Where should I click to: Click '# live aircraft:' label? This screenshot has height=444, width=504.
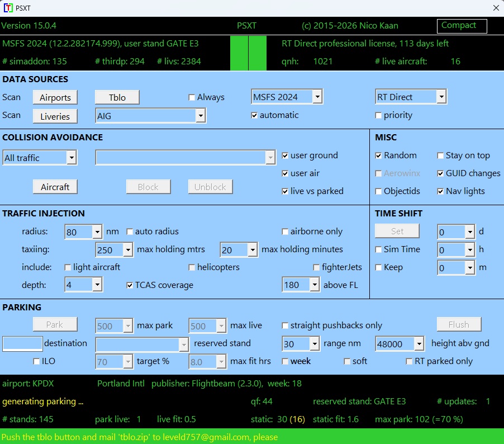[401, 62]
